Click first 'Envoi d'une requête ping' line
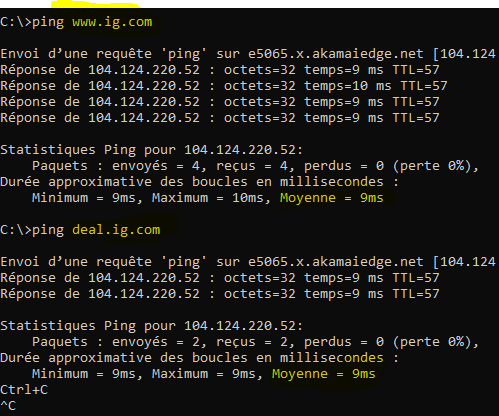The image size is (499, 416). 248,54
